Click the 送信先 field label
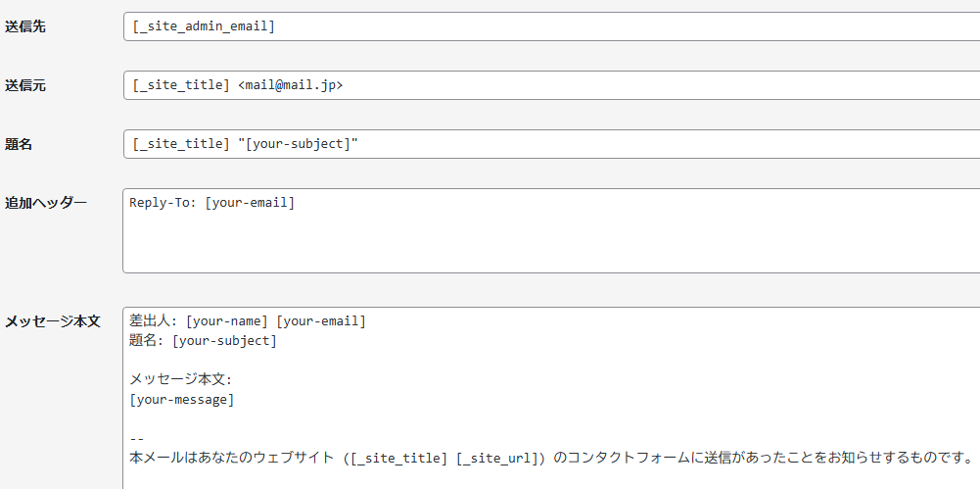The width and height of the screenshot is (980, 489). (25, 26)
